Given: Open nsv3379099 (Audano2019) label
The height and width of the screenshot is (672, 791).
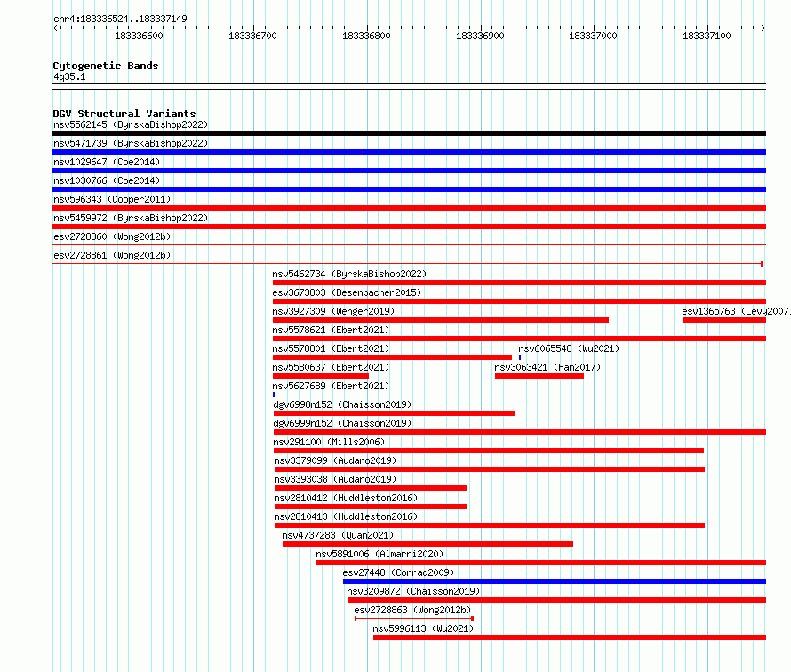Looking at the screenshot, I should pos(335,460).
